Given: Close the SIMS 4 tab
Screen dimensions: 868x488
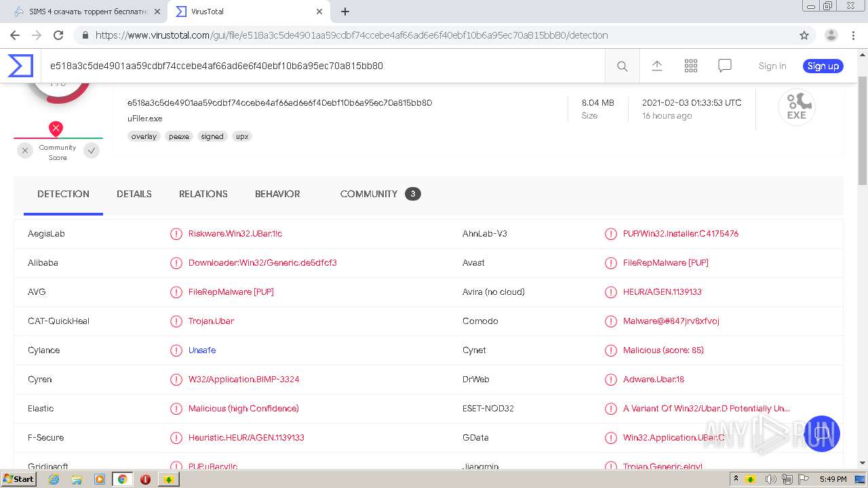Looking at the screenshot, I should click(x=157, y=12).
